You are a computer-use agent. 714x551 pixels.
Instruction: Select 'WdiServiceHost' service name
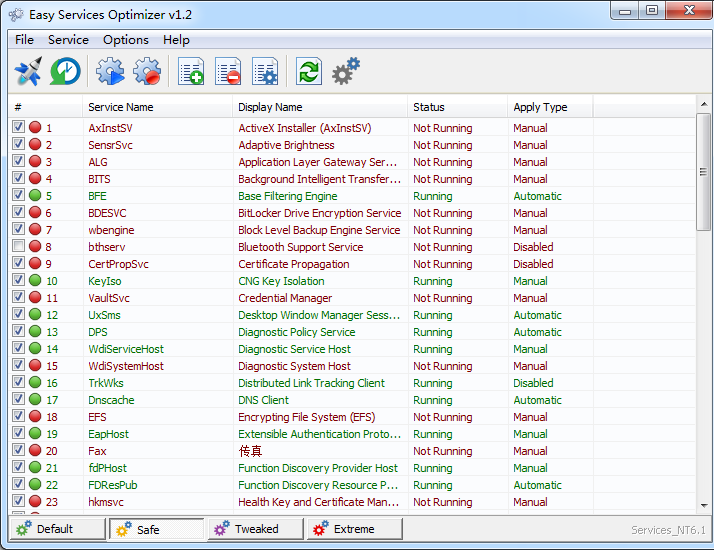tap(126, 349)
